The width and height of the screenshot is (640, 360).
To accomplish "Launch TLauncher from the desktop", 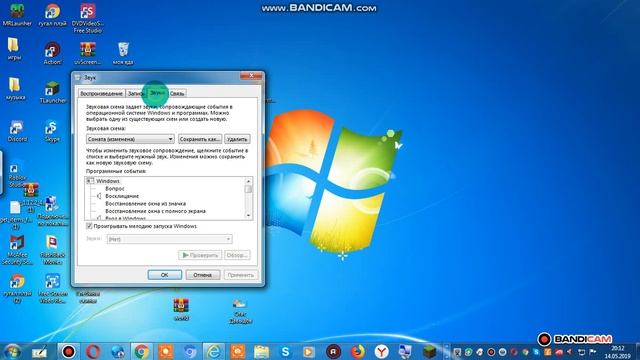I will coord(52,92).
